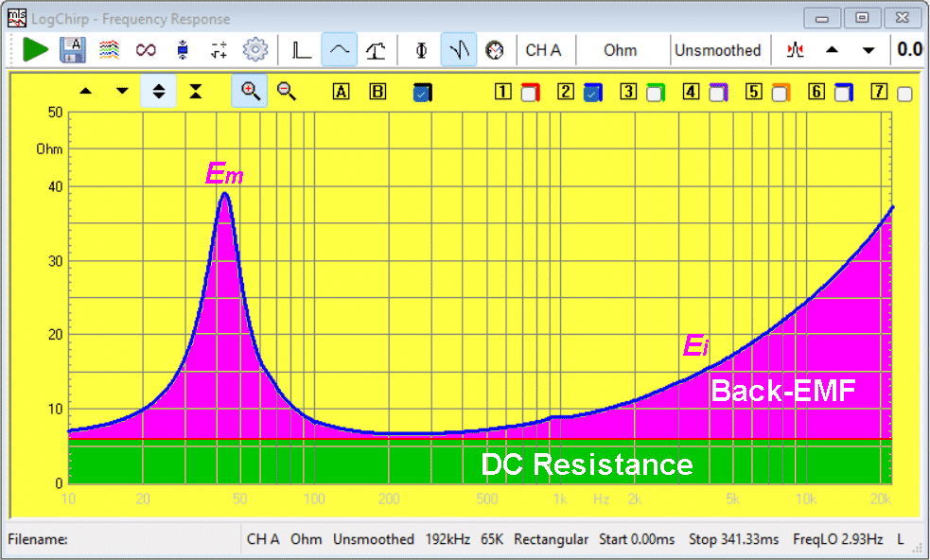
Task: Disable overlay 2 blue checkbox
Action: tap(592, 93)
